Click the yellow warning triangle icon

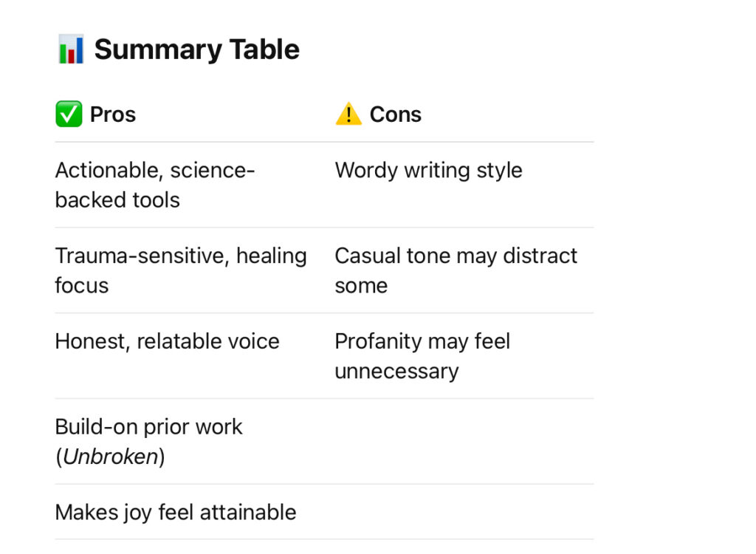click(348, 114)
